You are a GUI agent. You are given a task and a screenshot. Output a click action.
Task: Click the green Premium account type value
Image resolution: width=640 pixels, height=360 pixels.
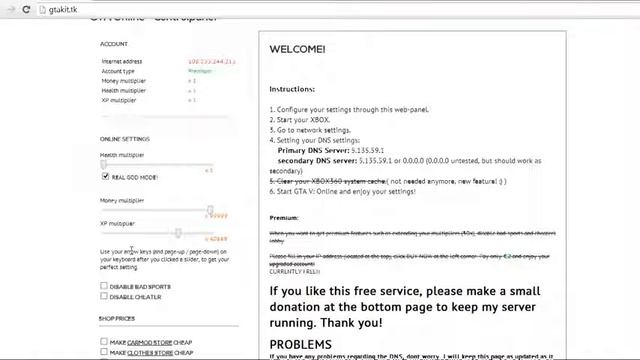click(x=200, y=71)
